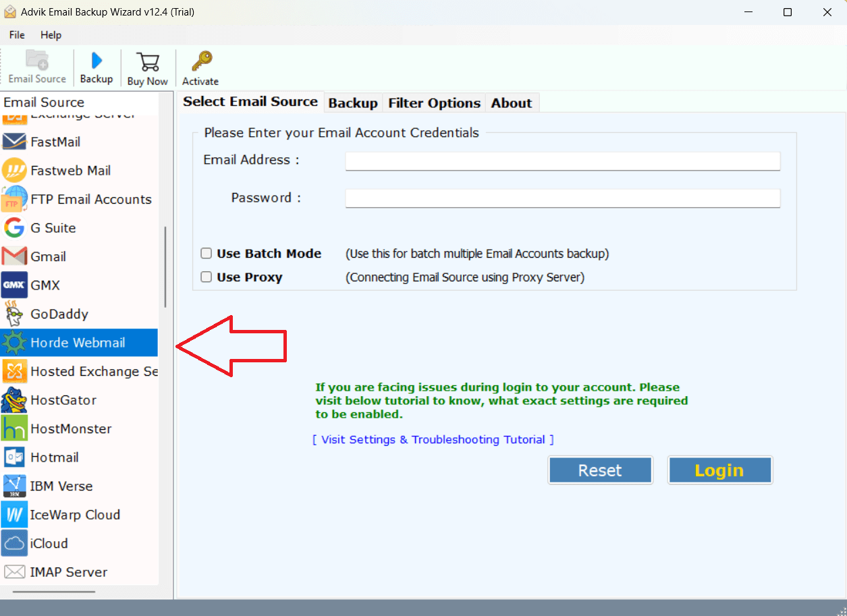Select the HostGator mascot icon
Viewport: 847px width, 616px height.
14,400
